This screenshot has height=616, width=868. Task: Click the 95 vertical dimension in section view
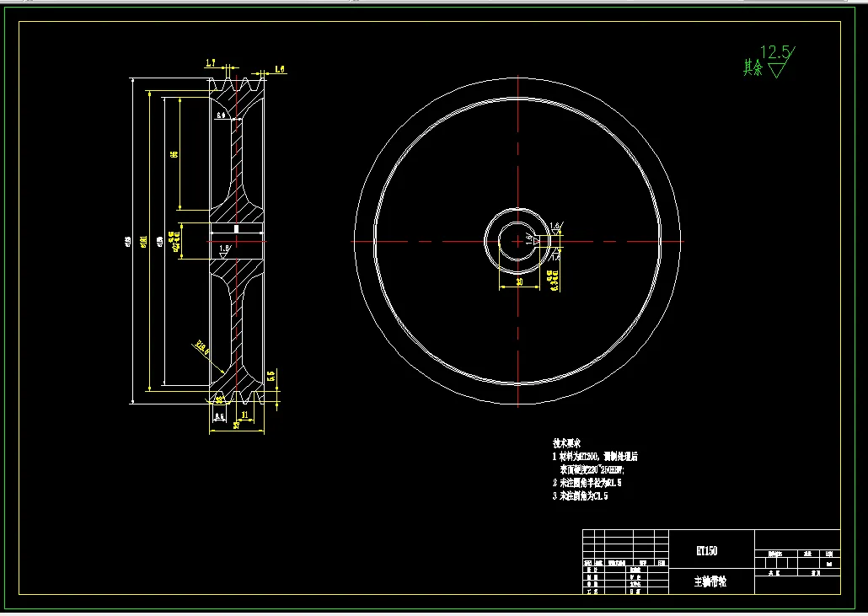pos(174,154)
